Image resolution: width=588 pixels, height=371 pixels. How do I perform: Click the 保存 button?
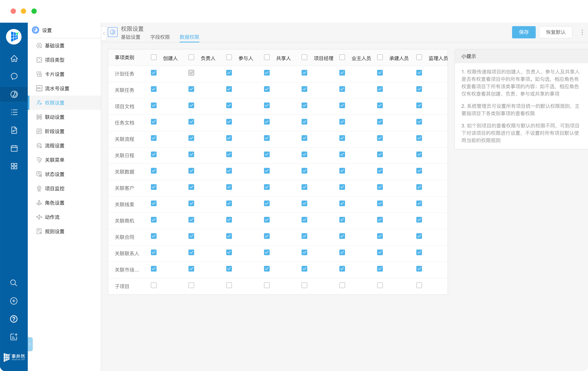[x=523, y=32]
